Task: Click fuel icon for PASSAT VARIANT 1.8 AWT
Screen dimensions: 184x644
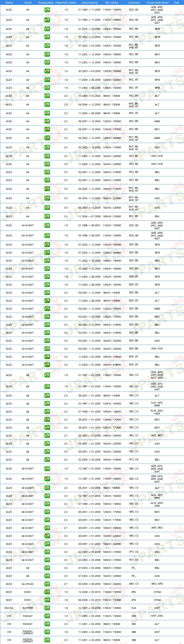Action: point(47,632)
